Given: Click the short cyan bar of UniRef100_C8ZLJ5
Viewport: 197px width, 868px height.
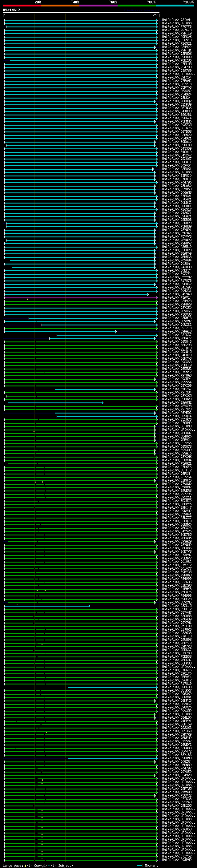Looking at the screenshot, I should point(47,606).
